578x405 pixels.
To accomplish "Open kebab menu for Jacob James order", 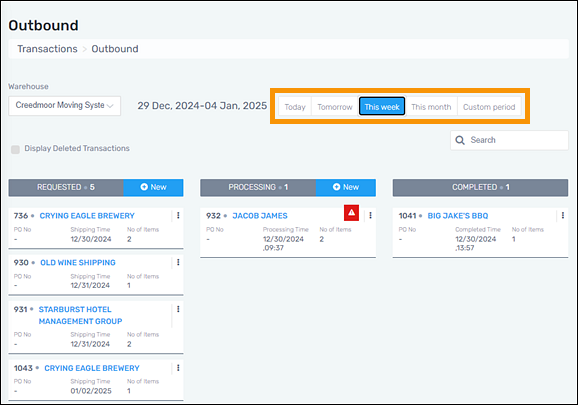I will 370,216.
